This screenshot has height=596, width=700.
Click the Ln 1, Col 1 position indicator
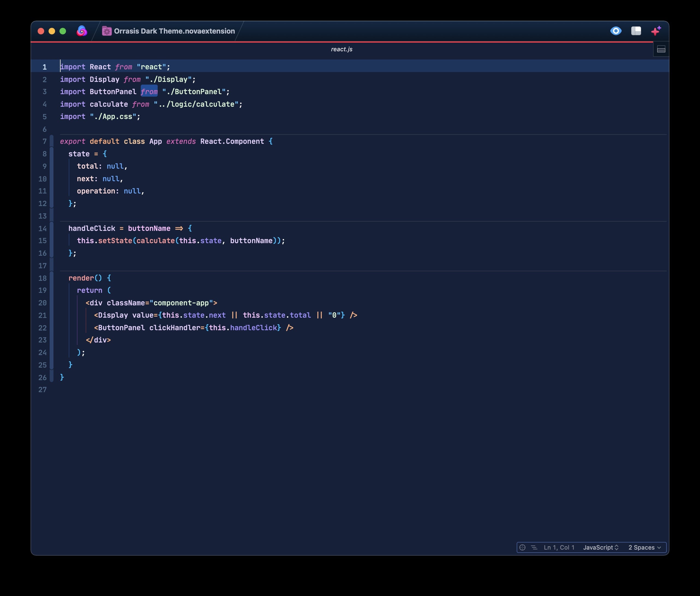pyautogui.click(x=559, y=547)
